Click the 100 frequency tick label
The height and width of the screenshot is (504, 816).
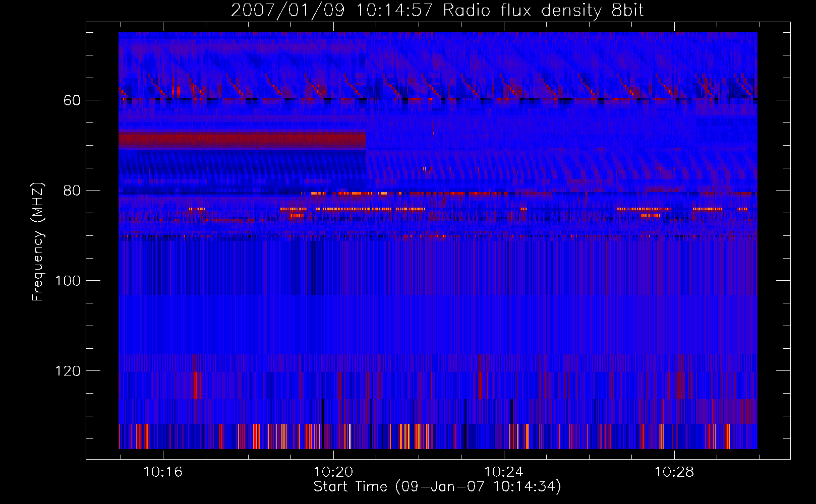[68, 281]
